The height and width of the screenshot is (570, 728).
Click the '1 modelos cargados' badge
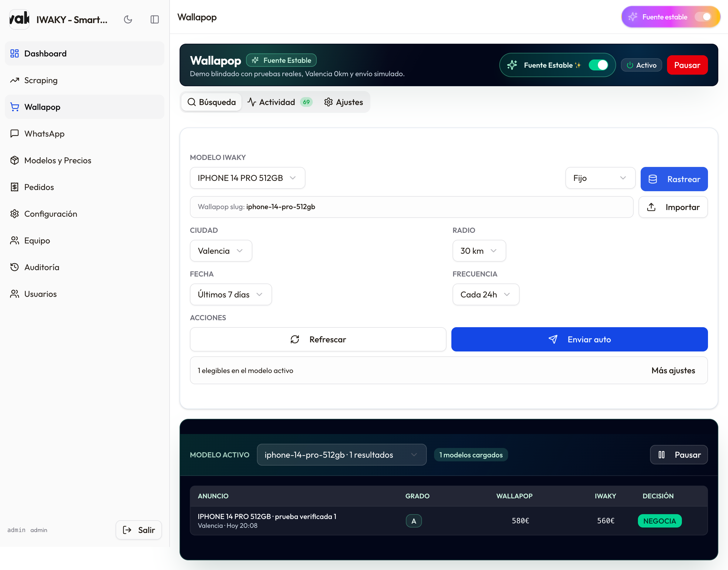click(471, 455)
